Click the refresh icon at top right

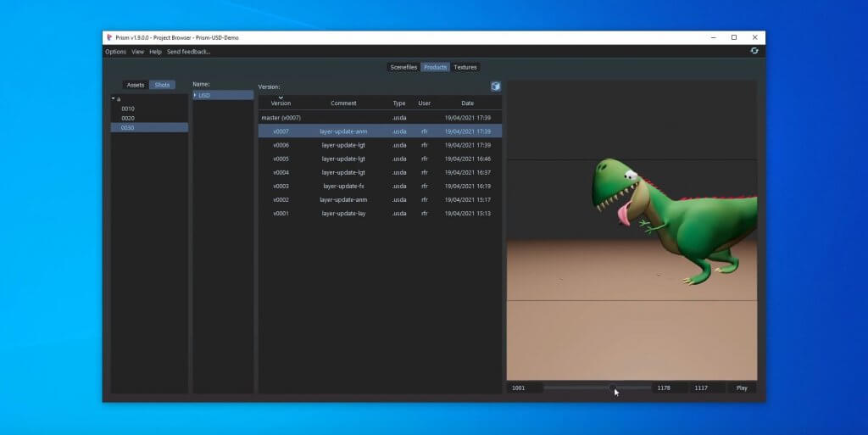point(754,51)
